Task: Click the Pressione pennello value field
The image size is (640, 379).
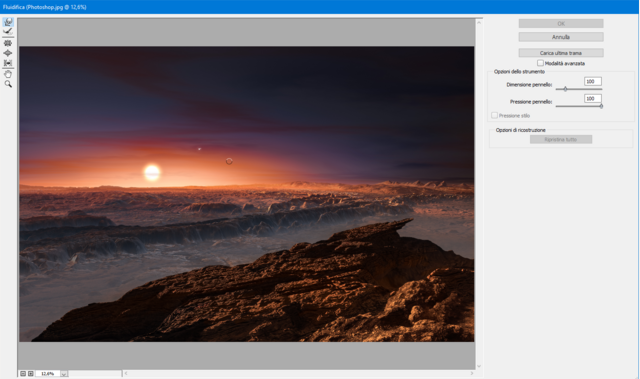Action: (x=592, y=99)
